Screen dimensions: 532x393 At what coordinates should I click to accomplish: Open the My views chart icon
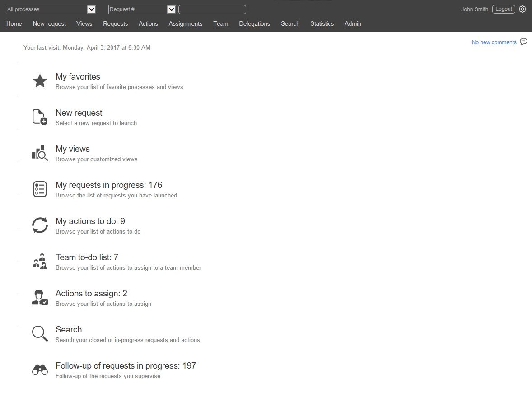click(40, 153)
